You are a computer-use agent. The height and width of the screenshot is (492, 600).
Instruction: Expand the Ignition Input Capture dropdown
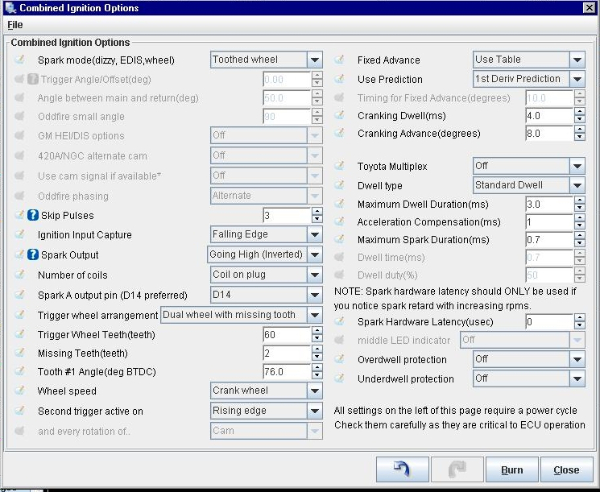[265, 235]
